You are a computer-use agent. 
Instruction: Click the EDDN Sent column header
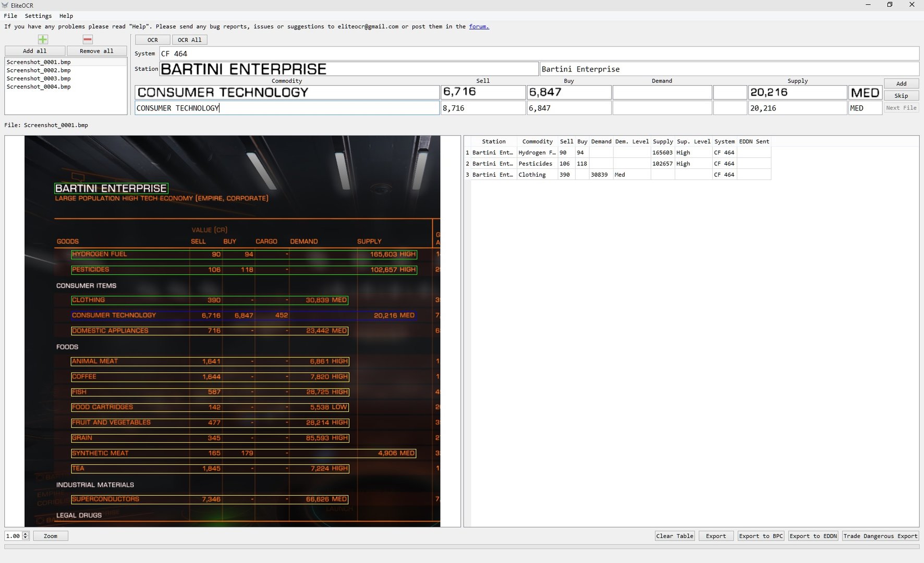tap(754, 141)
